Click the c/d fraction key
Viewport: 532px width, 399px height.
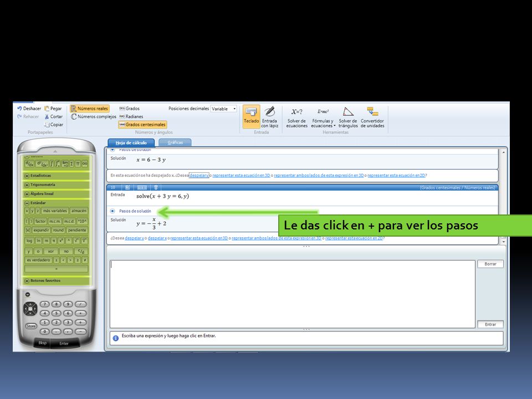81,252
